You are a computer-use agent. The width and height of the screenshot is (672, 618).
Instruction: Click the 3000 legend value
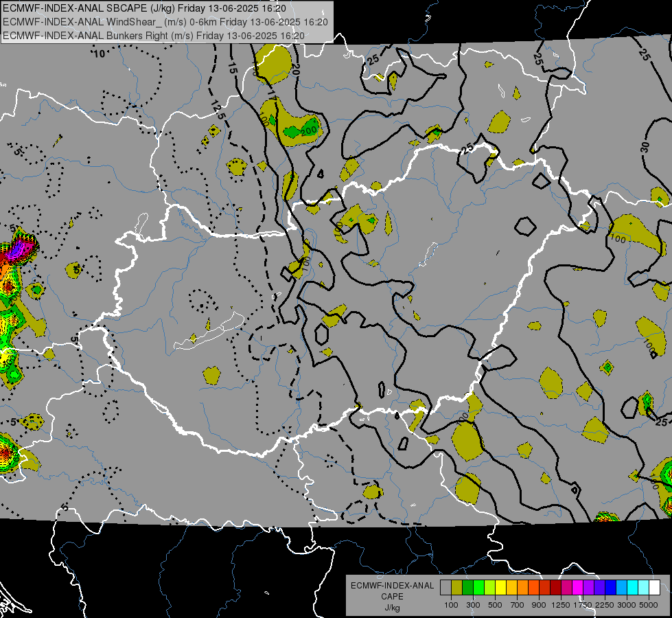[x=627, y=605]
